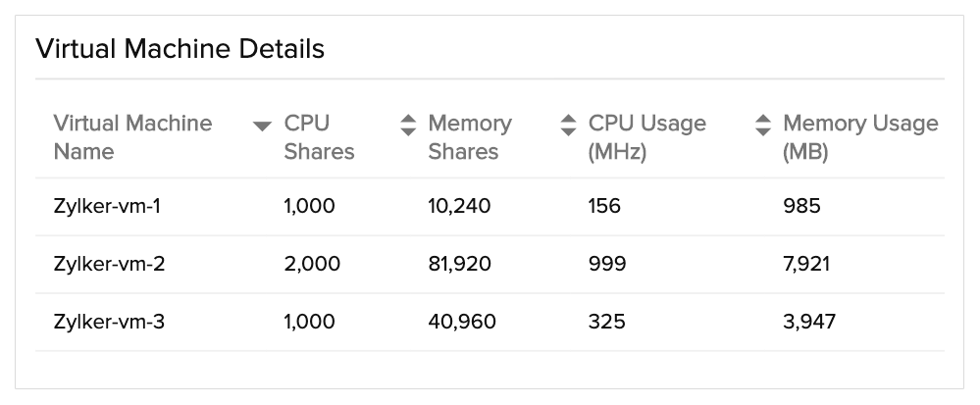
Task: Select the 3,947 memory usage cell
Action: (x=808, y=322)
